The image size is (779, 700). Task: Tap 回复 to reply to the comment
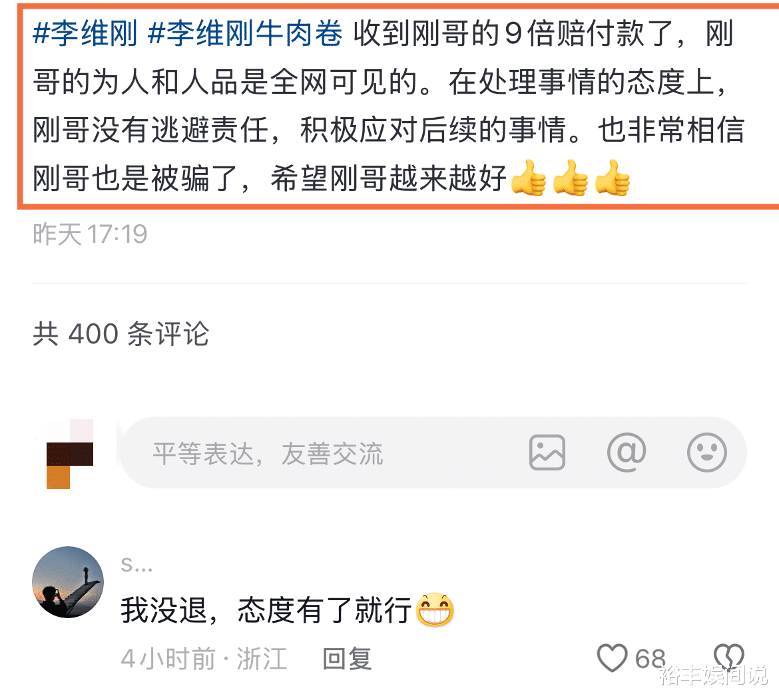[x=347, y=659]
